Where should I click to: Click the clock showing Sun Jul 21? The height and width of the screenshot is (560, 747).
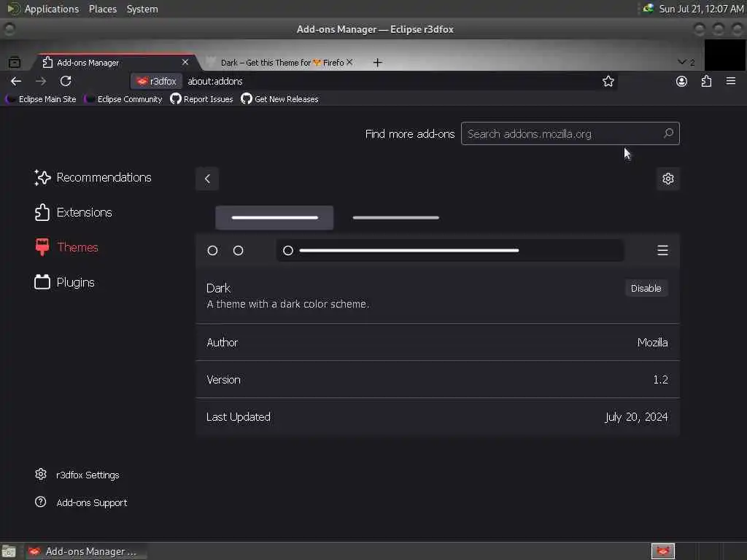pyautogui.click(x=701, y=9)
